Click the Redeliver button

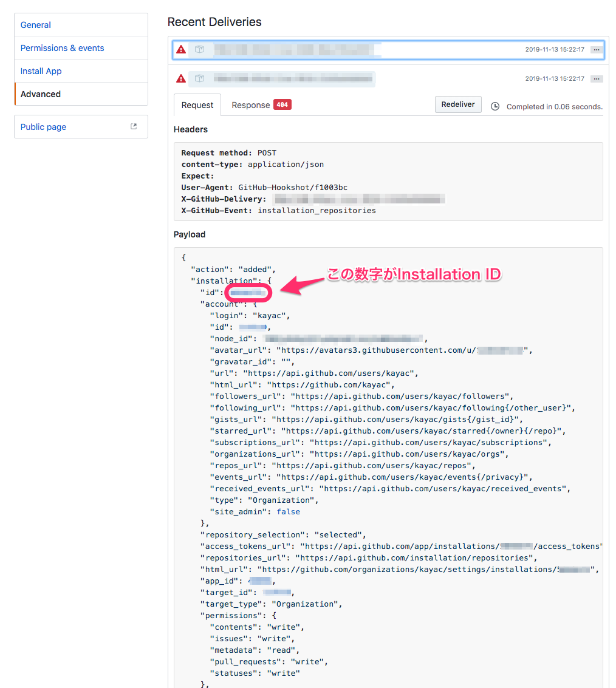click(x=458, y=104)
